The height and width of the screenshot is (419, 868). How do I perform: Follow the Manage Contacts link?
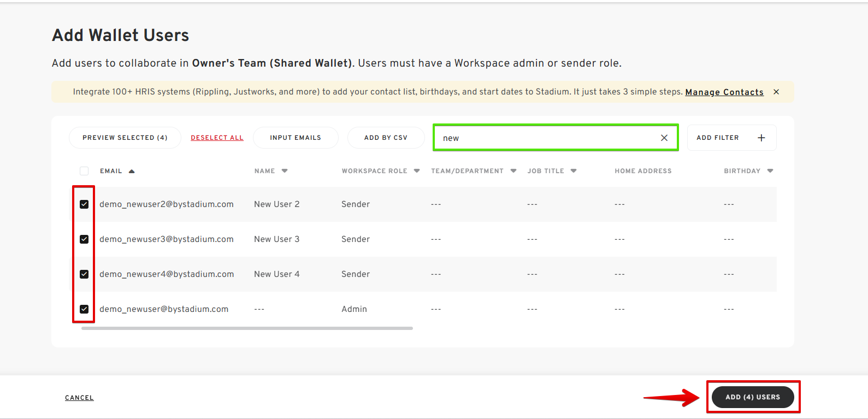724,92
